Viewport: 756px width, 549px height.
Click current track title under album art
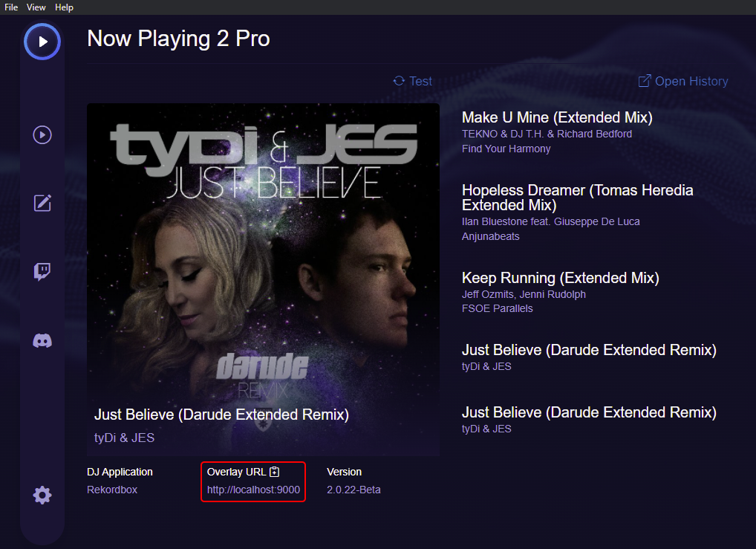point(221,415)
